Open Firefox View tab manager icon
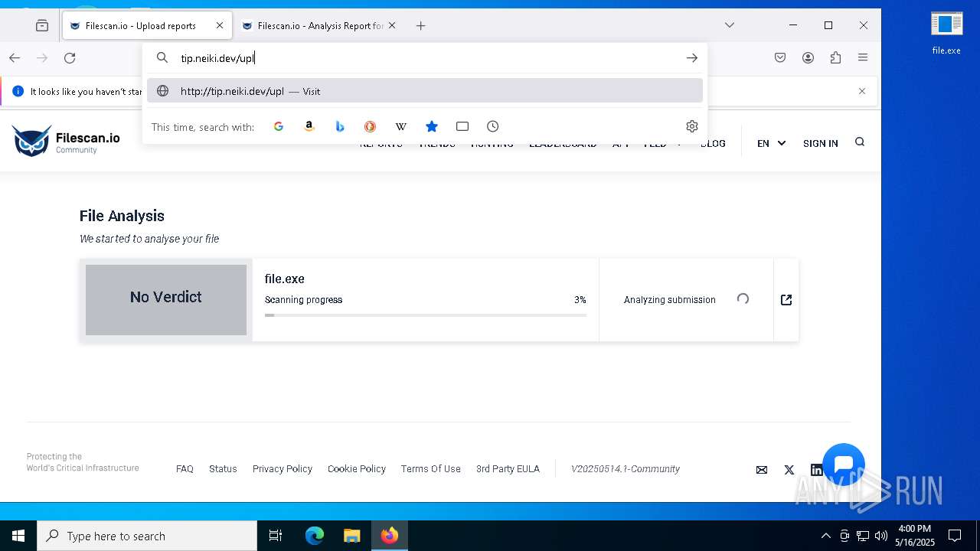The width and height of the screenshot is (980, 551). (x=42, y=25)
